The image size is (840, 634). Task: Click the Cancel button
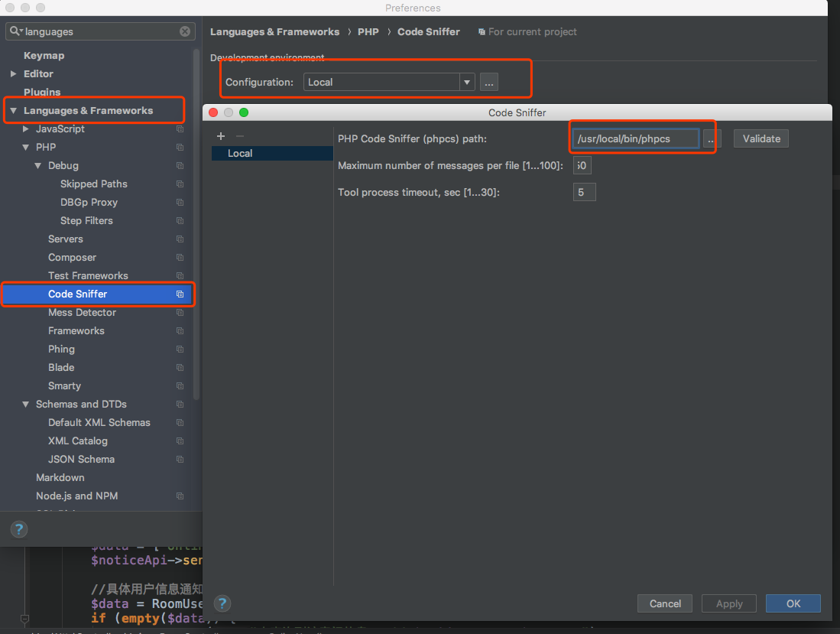pos(665,603)
